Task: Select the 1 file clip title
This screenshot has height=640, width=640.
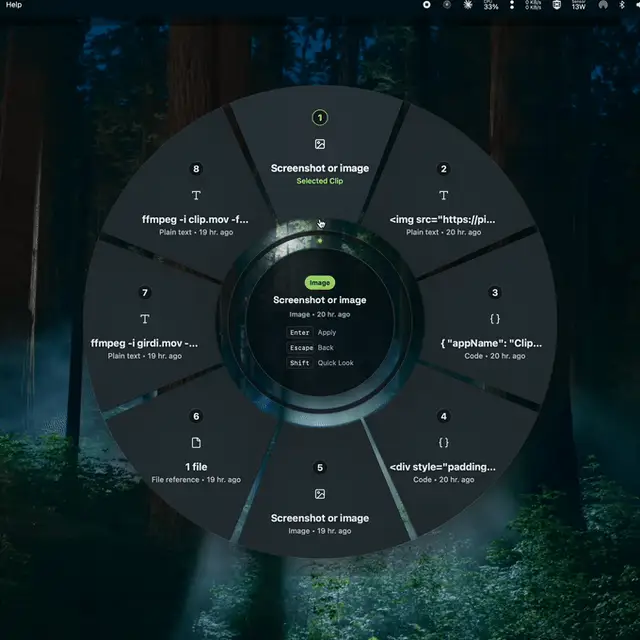Action: click(196, 467)
